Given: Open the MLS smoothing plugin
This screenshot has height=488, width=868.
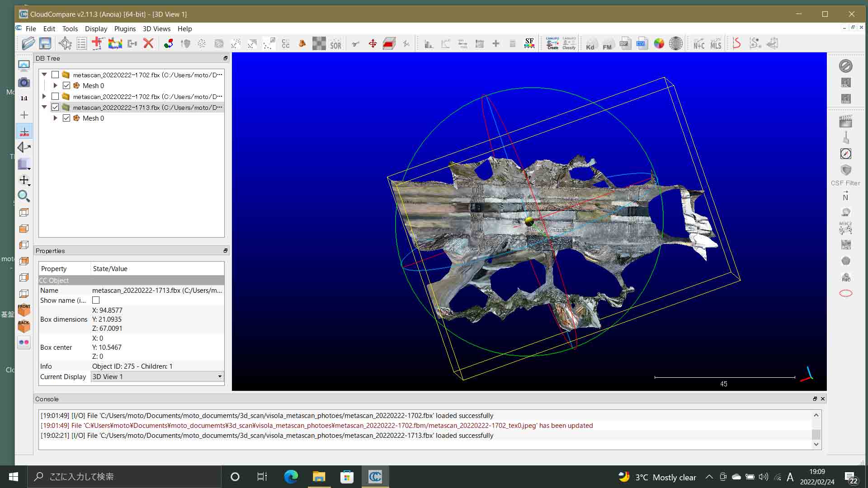Looking at the screenshot, I should point(716,43).
